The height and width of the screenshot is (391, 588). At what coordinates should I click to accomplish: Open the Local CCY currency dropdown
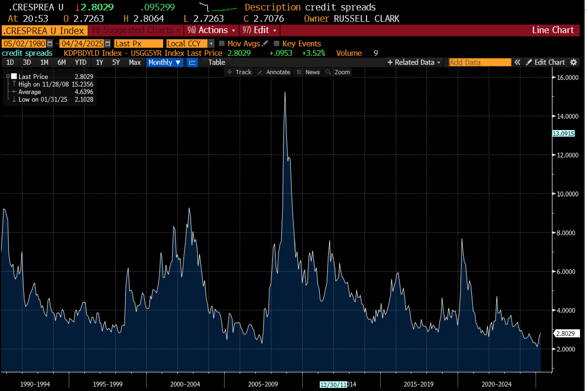click(211, 44)
